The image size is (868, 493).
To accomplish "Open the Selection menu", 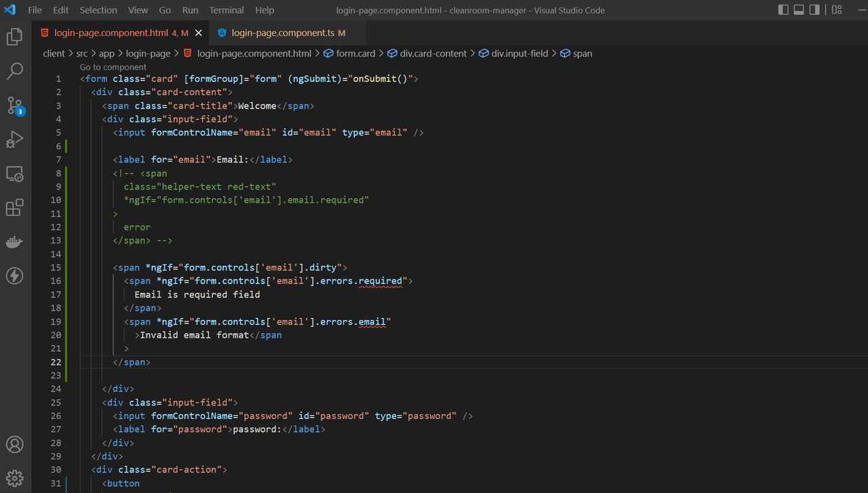I will coord(98,10).
